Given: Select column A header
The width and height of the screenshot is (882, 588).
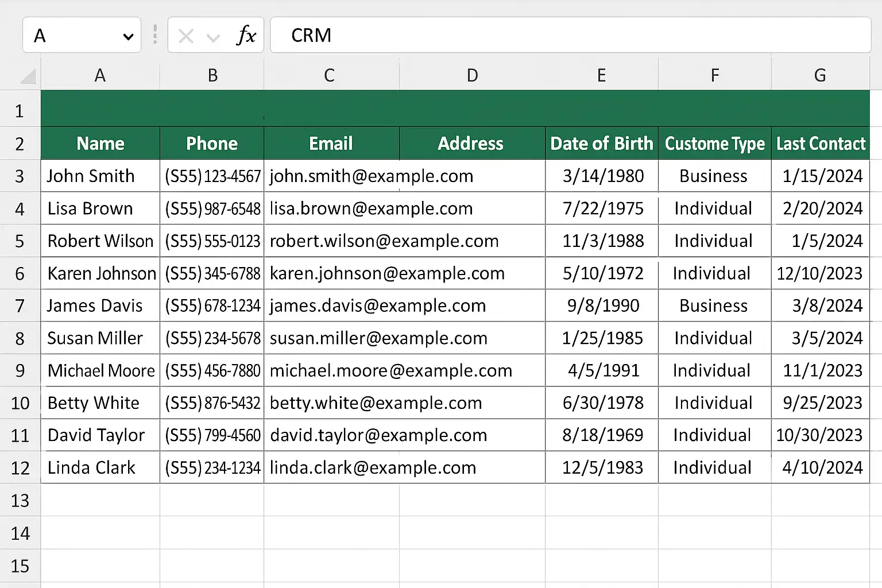Looking at the screenshot, I should point(100,75).
